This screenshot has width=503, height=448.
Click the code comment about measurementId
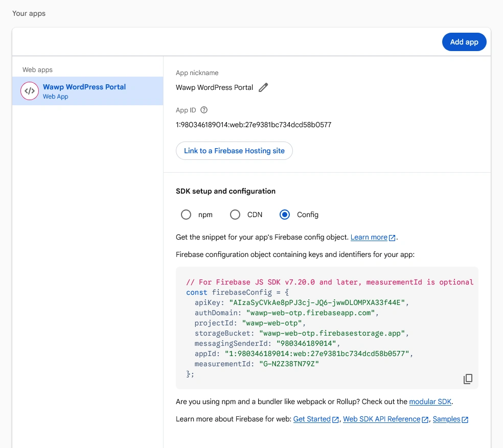[x=330, y=282]
